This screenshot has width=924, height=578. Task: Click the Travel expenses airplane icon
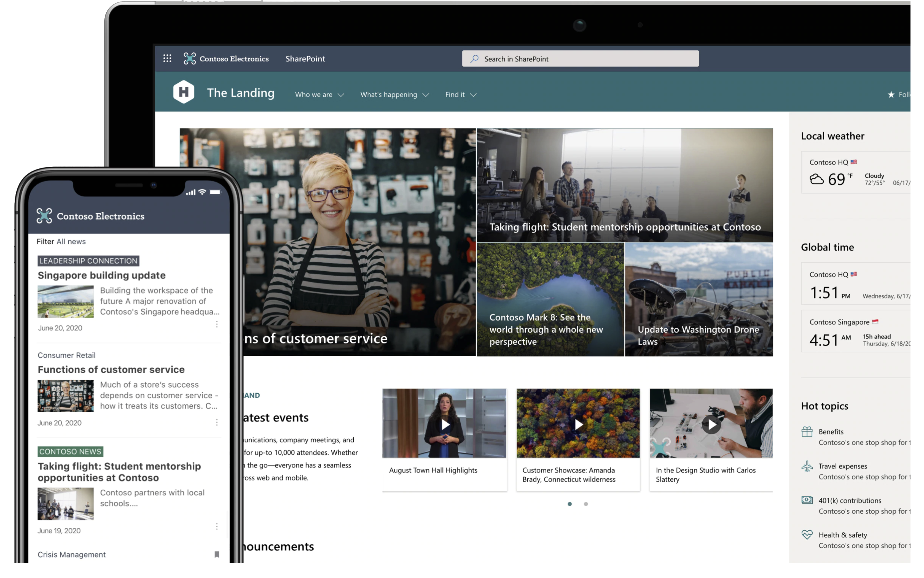pos(807,466)
